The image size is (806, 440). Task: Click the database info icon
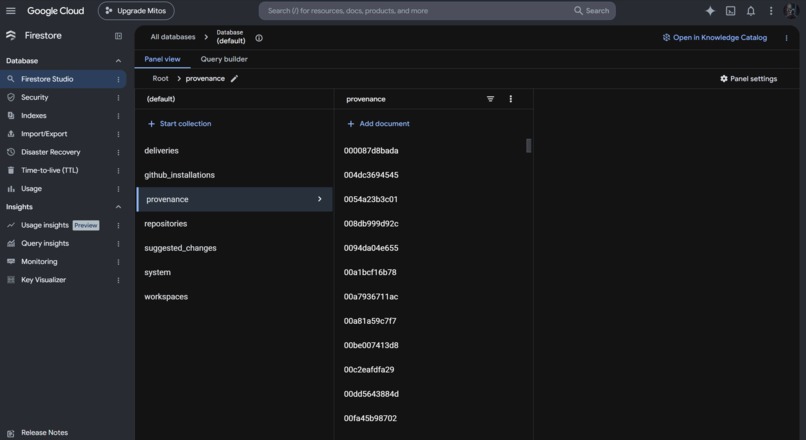click(259, 38)
